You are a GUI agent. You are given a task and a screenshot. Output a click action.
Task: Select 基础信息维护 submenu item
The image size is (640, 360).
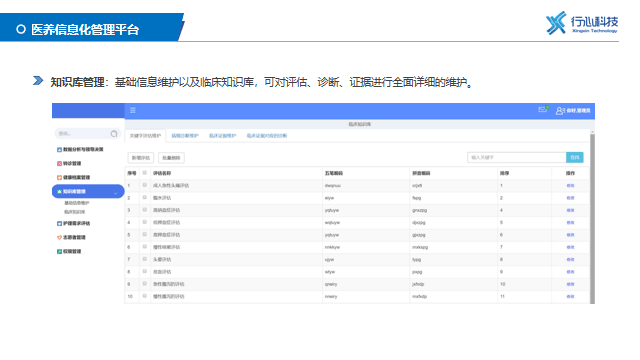pyautogui.click(x=77, y=203)
